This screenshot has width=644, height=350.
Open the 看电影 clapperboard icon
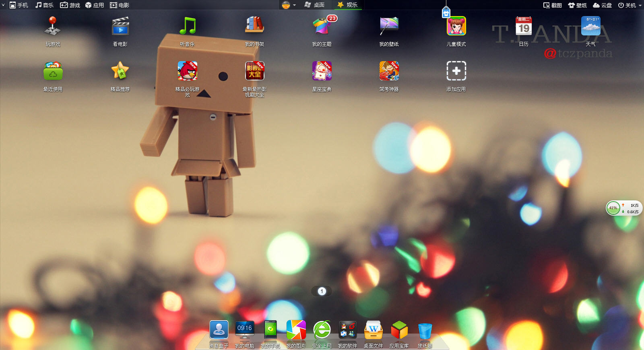(x=120, y=26)
